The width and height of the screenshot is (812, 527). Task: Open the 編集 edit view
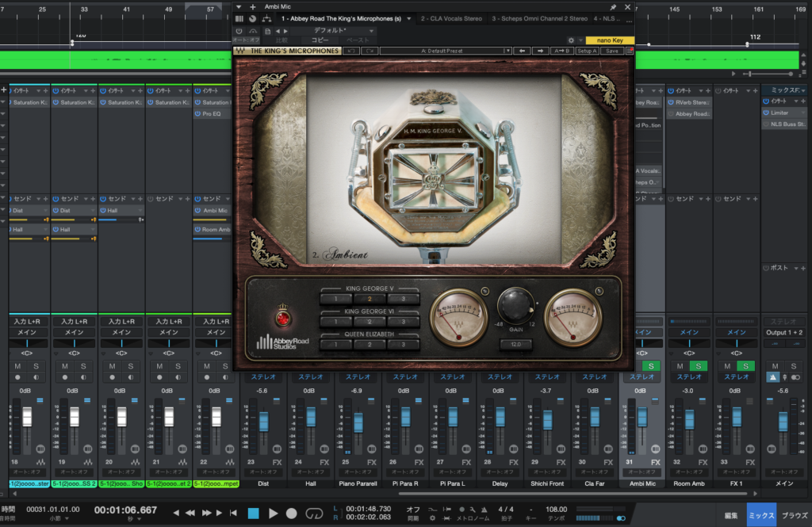pos(730,515)
